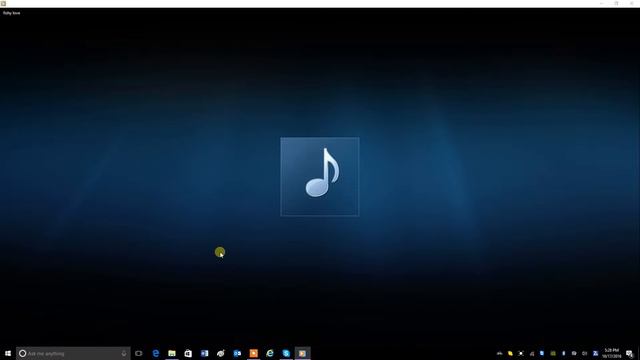Open the Outlook taskbar icon
The image size is (640, 360).
[237, 353]
